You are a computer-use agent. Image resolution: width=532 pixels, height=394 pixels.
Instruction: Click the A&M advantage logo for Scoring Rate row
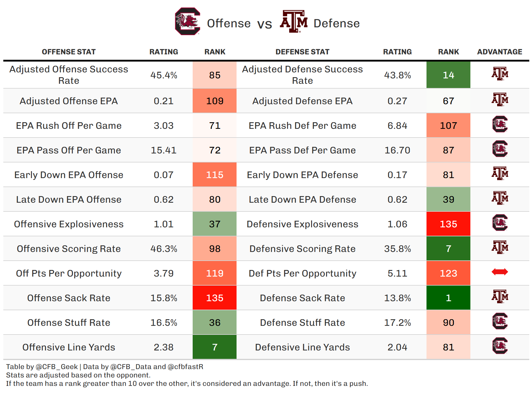point(500,247)
